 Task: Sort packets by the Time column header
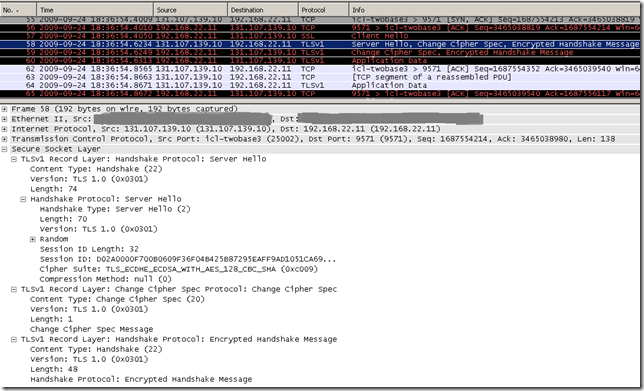click(95, 10)
